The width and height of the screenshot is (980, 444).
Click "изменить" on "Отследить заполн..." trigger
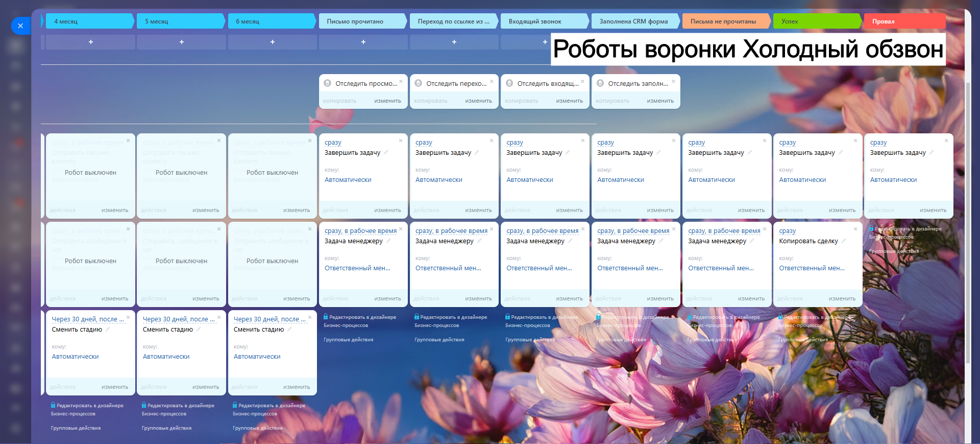click(x=660, y=101)
